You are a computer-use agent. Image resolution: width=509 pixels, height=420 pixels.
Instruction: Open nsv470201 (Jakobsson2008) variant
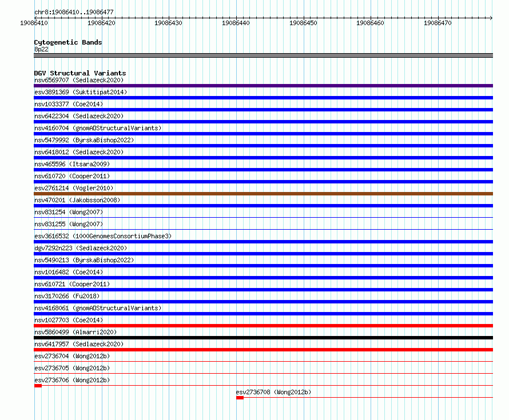coord(77,200)
